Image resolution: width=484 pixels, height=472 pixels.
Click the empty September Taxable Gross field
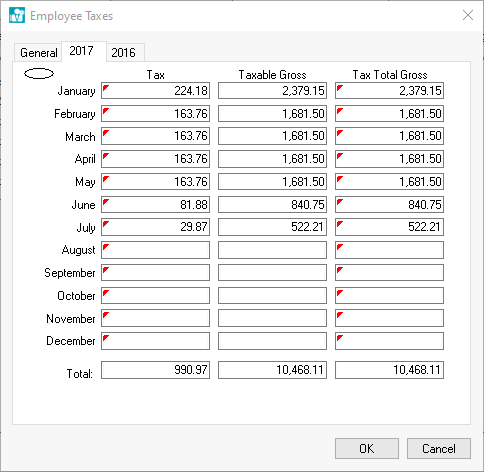[x=272, y=273]
